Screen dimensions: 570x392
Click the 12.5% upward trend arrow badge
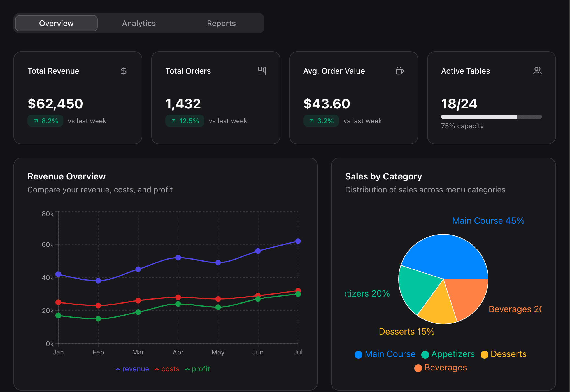coord(185,121)
